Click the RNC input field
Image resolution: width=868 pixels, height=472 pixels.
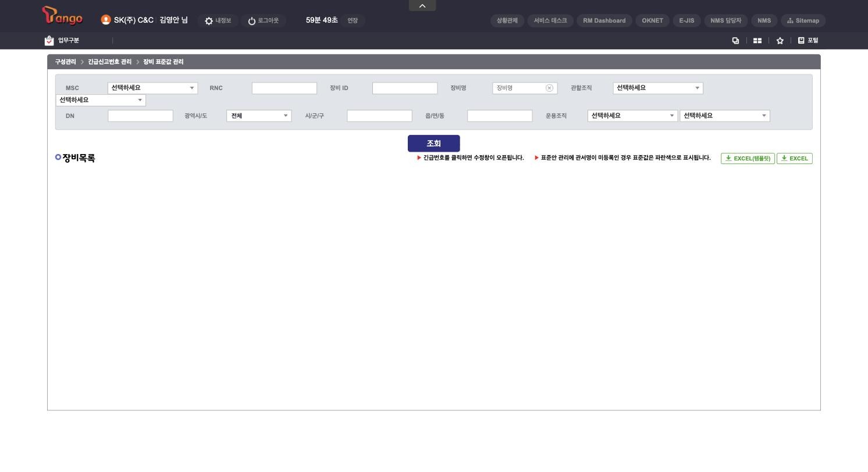tap(284, 88)
